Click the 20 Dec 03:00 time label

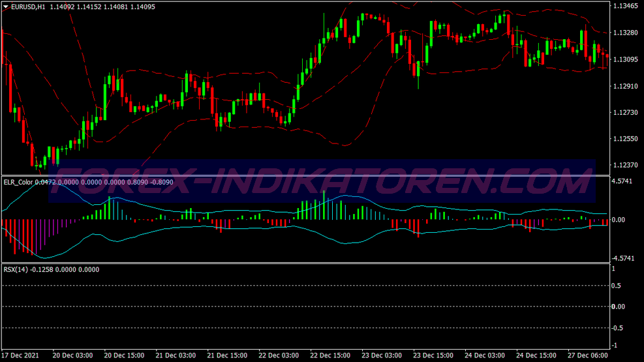72,355
